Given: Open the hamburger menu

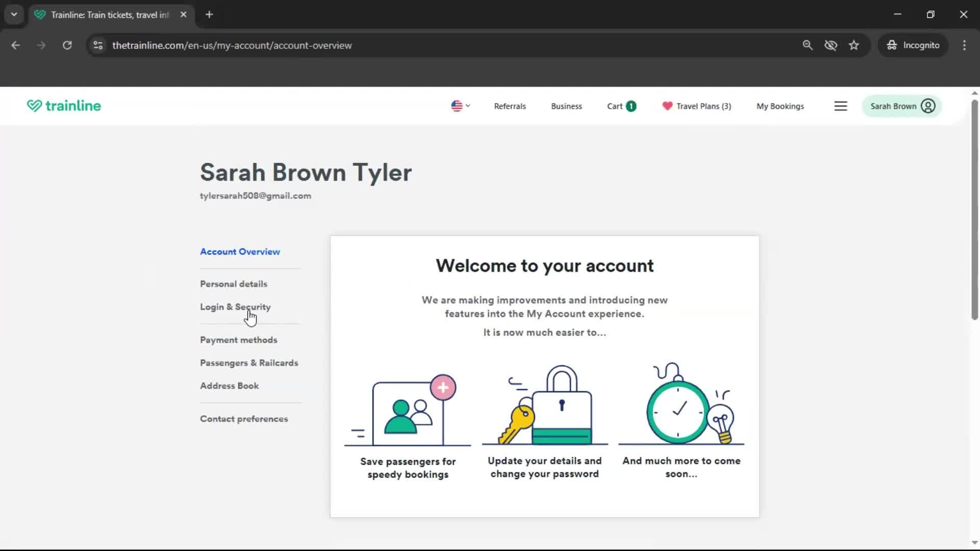Looking at the screenshot, I should 841,106.
